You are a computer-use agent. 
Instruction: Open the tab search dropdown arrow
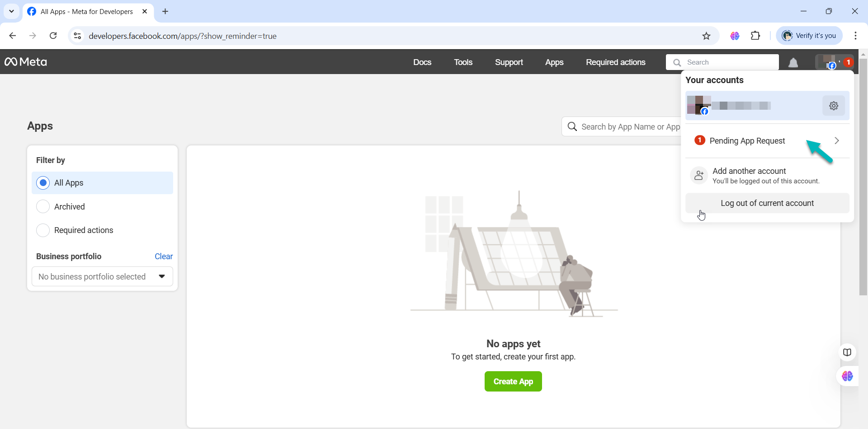(11, 11)
